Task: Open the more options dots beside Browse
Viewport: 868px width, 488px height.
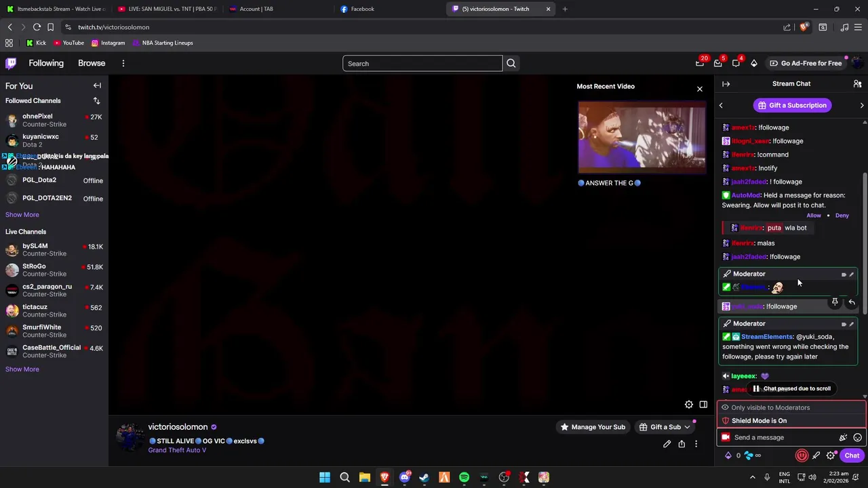Action: click(x=123, y=63)
